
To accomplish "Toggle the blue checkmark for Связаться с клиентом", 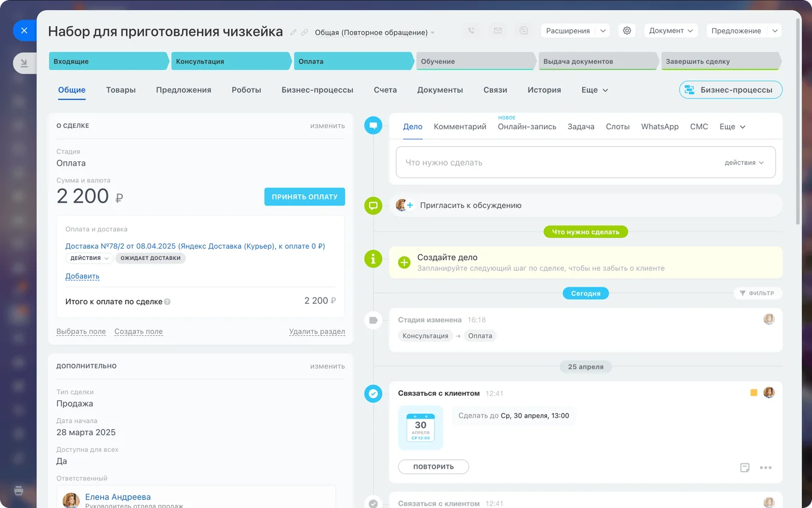I will point(373,393).
